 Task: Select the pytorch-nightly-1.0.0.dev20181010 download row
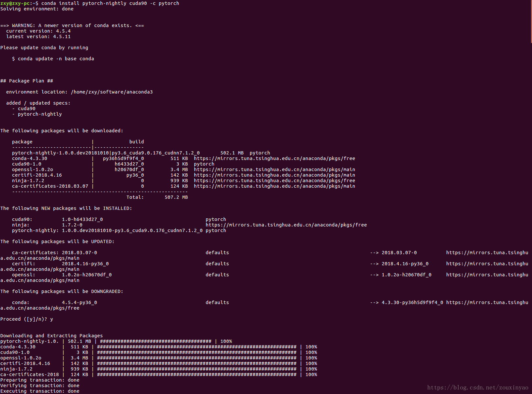(141, 153)
